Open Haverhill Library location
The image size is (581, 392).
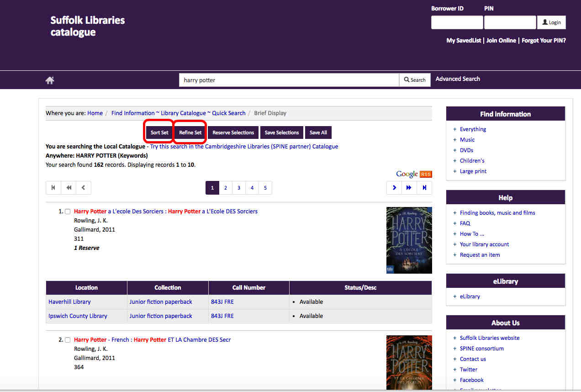pos(69,302)
